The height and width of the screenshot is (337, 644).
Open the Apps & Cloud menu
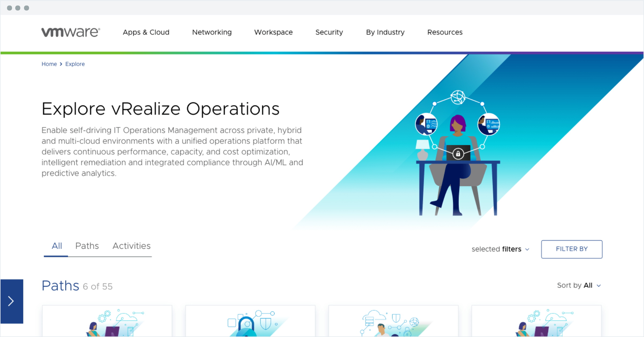[x=146, y=32]
